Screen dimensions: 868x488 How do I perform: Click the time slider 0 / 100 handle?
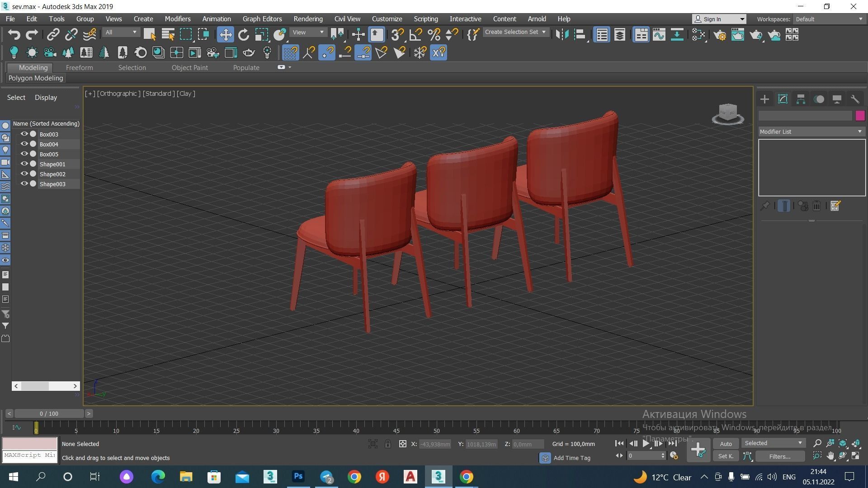point(49,413)
